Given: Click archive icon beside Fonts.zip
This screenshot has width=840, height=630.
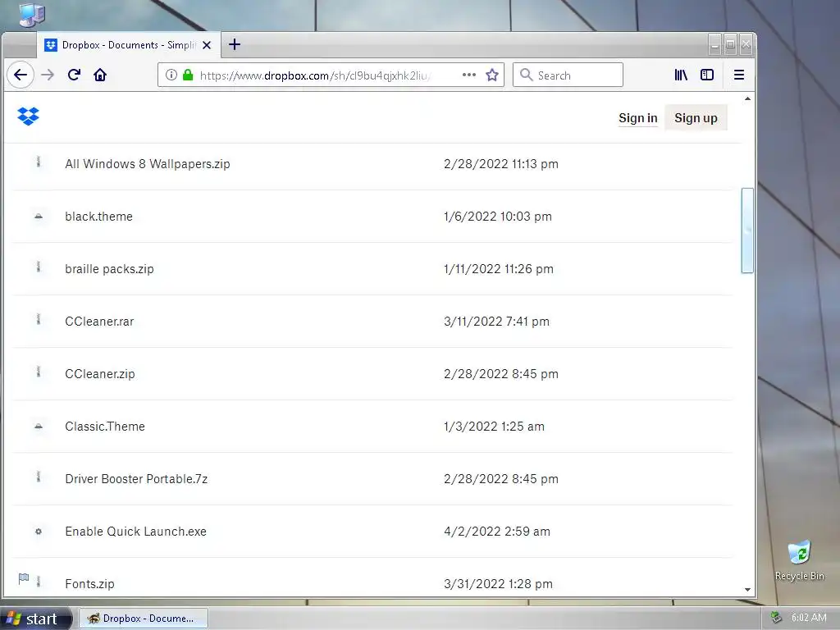Looking at the screenshot, I should pos(38,582).
